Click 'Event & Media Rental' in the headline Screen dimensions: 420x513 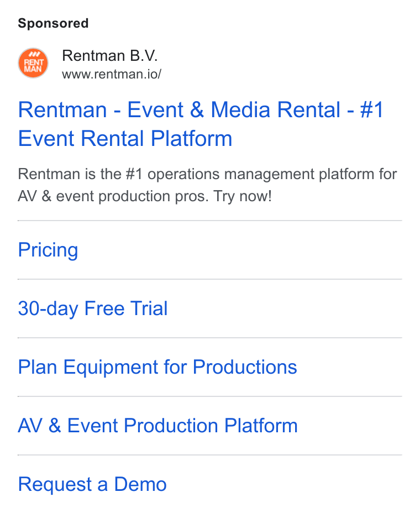coord(234,109)
